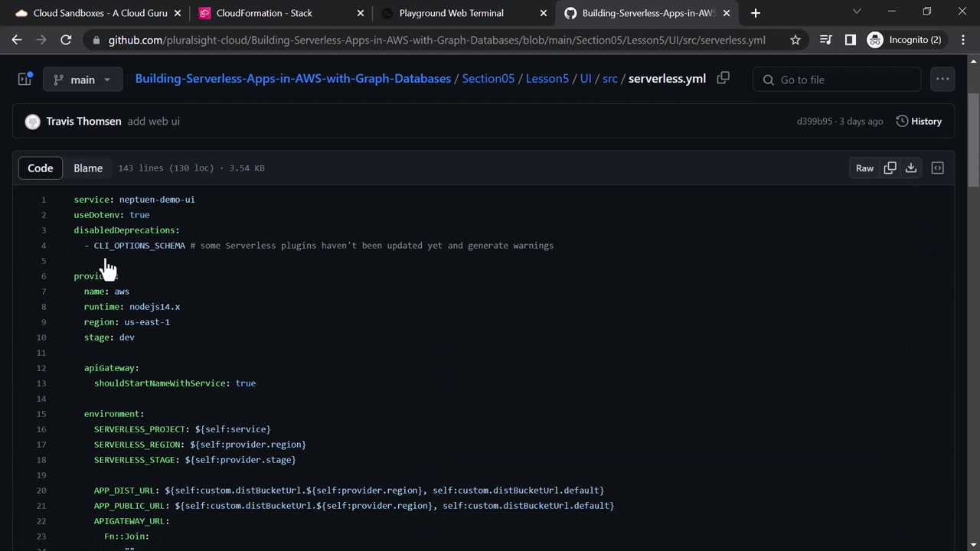Open the main branch selector dropdown
This screenshot has height=551, width=980.
[83, 80]
